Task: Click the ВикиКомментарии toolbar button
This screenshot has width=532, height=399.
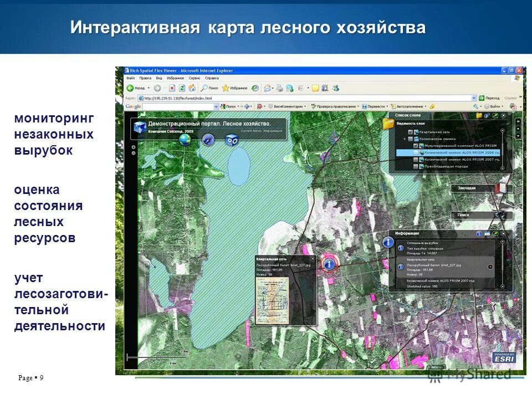Action: (288, 106)
